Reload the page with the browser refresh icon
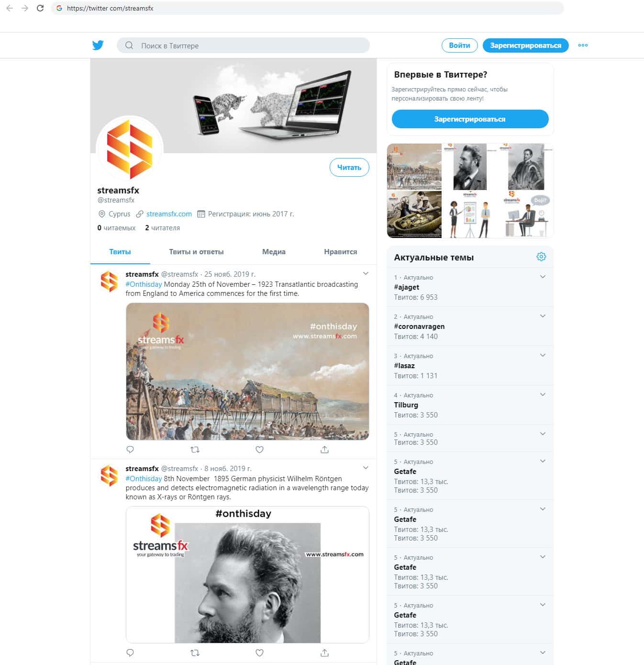The width and height of the screenshot is (644, 665). pyautogui.click(x=40, y=8)
